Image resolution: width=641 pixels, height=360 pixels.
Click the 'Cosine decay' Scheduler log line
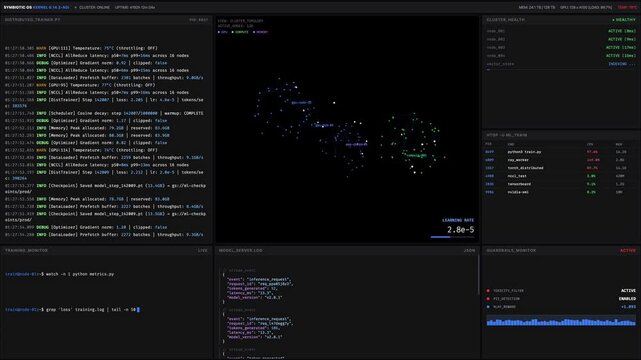pos(104,113)
